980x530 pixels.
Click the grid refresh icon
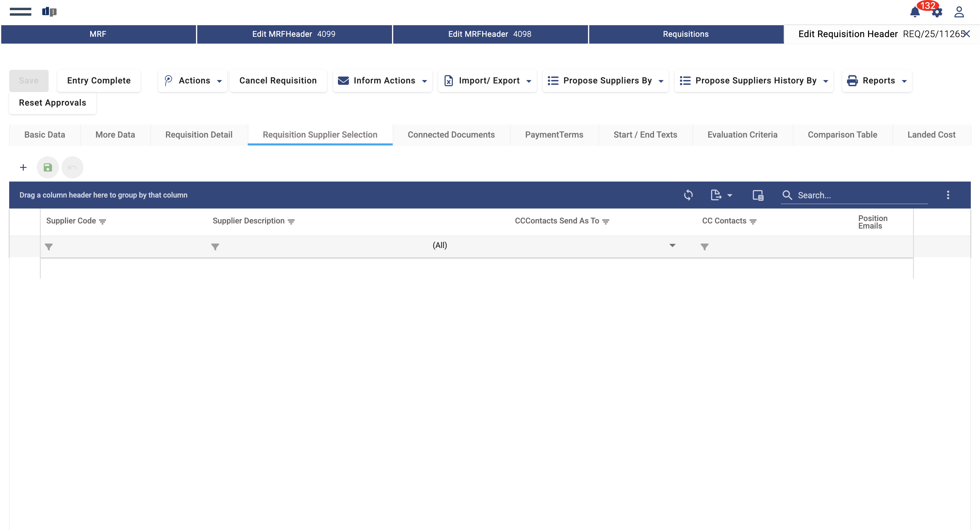(x=688, y=195)
